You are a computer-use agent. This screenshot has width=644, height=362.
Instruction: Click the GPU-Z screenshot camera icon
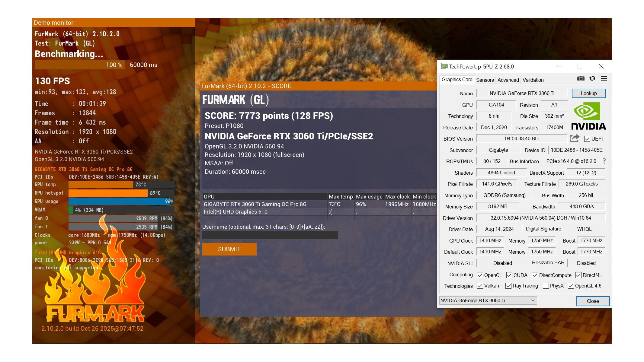pyautogui.click(x=581, y=78)
